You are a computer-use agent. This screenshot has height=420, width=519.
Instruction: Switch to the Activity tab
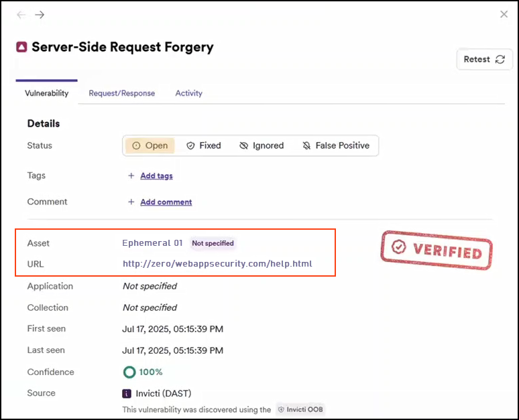[x=188, y=93]
